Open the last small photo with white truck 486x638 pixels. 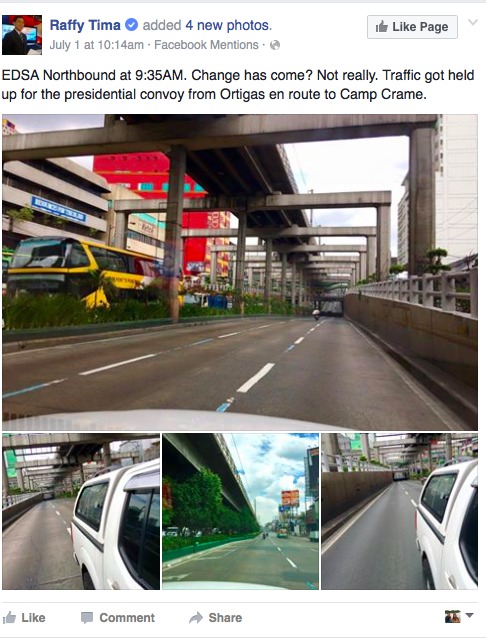pos(399,511)
